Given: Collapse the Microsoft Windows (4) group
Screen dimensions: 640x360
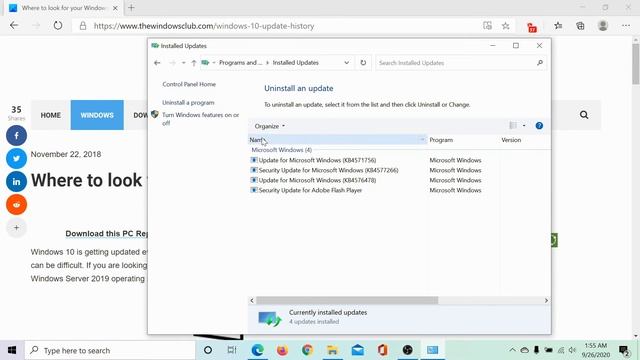Looking at the screenshot, I should click(281, 150).
